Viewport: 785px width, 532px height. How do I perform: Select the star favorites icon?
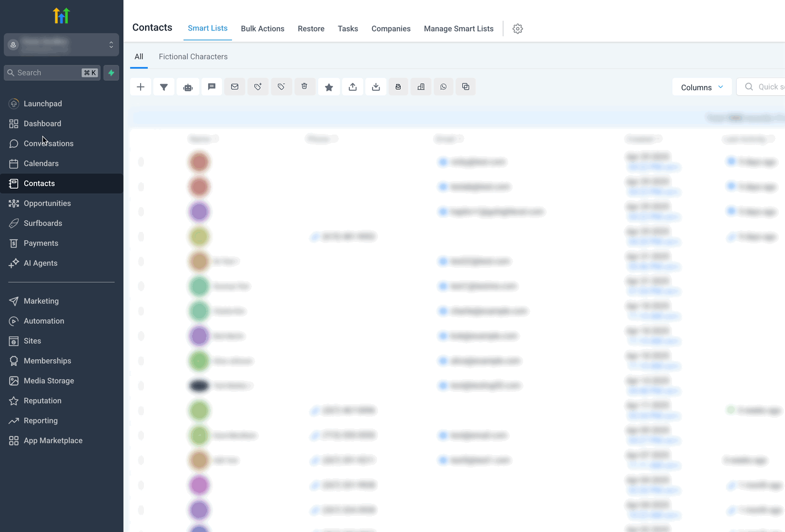coord(328,86)
